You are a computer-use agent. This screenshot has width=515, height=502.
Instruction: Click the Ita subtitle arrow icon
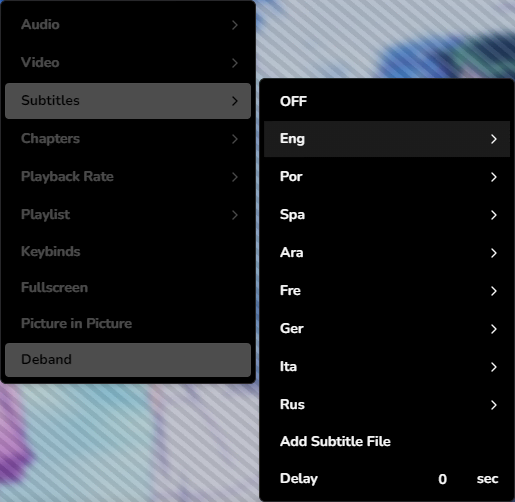point(494,367)
